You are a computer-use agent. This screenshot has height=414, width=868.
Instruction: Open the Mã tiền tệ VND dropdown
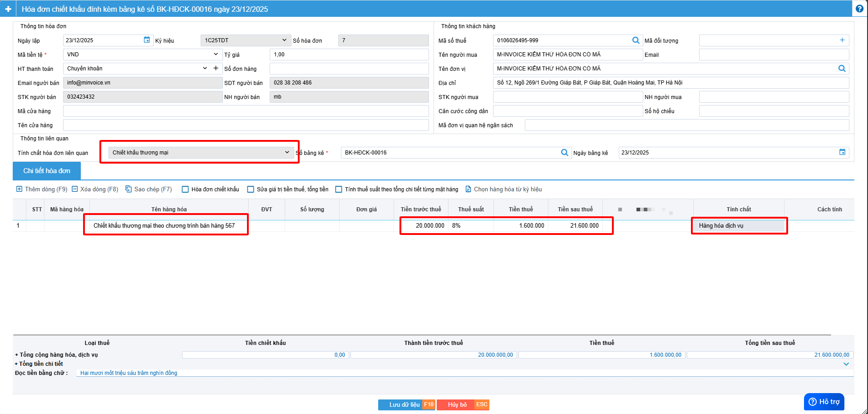point(142,55)
